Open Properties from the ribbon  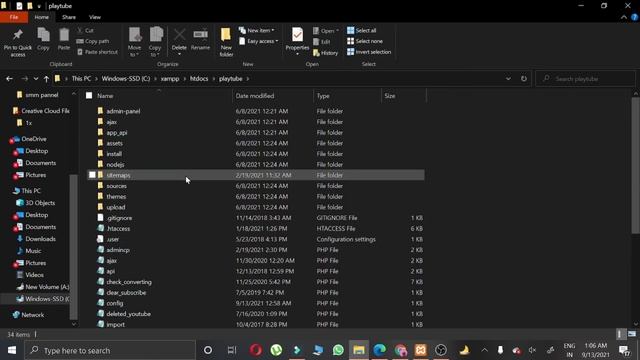click(297, 41)
